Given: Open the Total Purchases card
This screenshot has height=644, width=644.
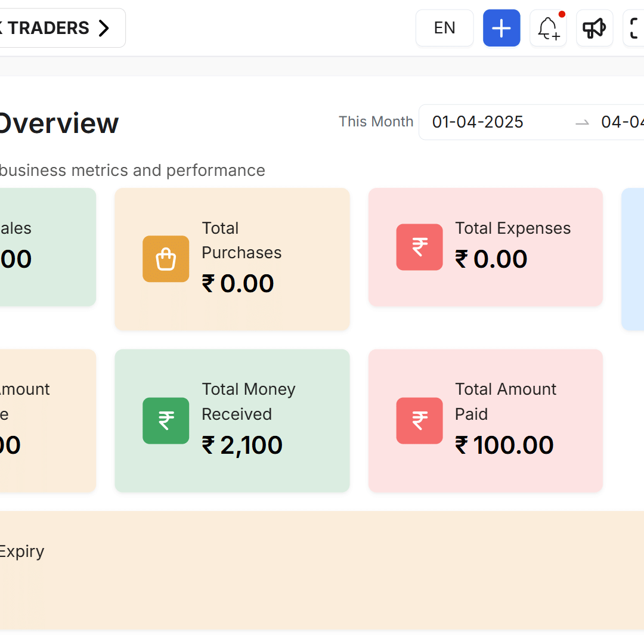Looking at the screenshot, I should [232, 259].
